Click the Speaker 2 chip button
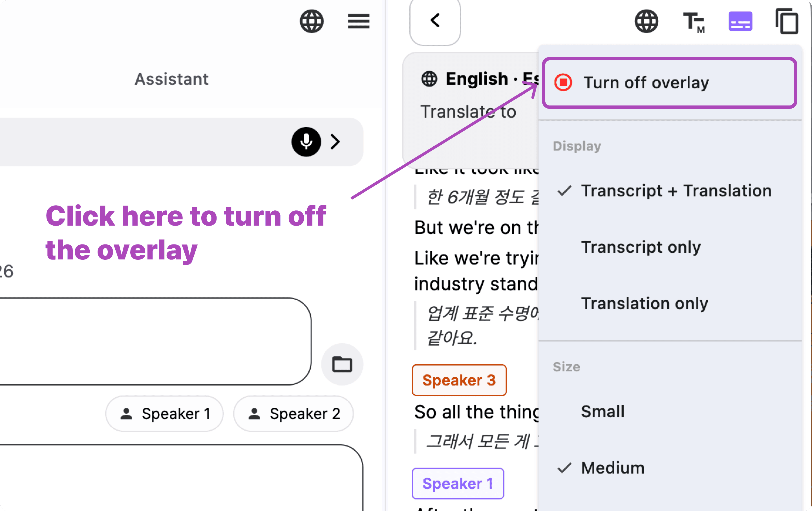The image size is (812, 511). tap(294, 414)
